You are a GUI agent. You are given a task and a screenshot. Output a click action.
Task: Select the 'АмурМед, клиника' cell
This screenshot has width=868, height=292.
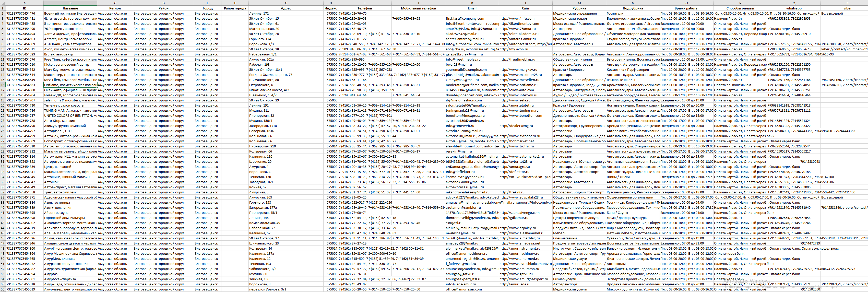point(70,259)
